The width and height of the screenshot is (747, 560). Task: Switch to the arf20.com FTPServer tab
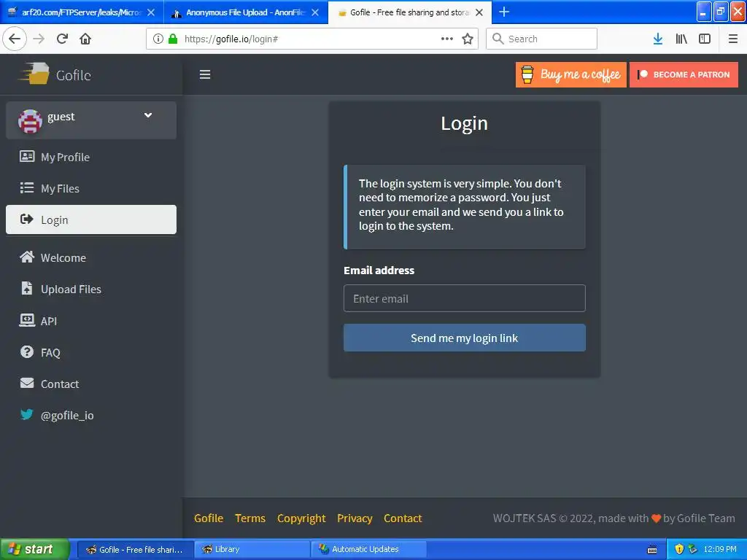82,12
